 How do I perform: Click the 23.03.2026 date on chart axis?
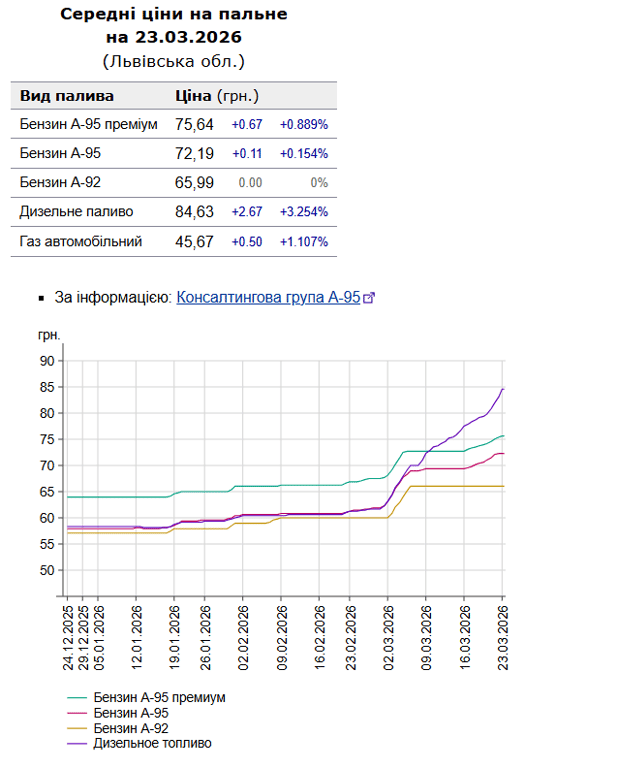502,637
